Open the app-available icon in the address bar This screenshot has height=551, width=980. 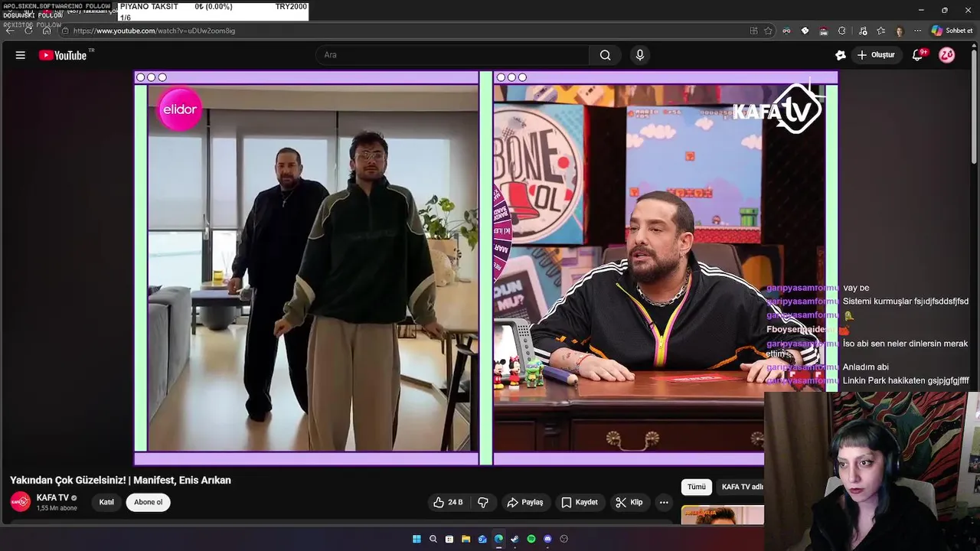[753, 31]
